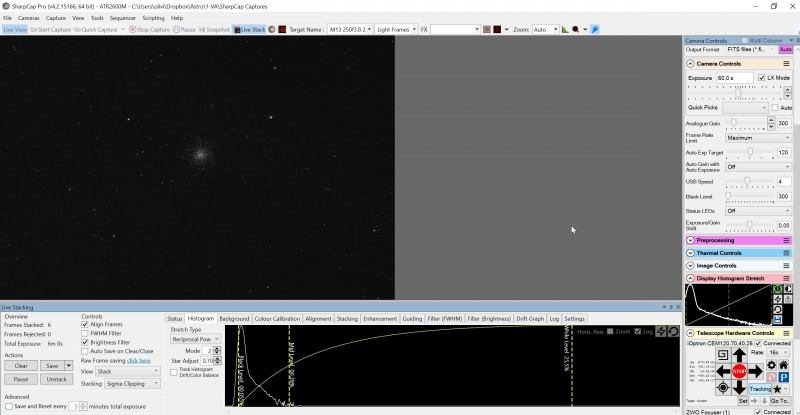Click the red STOP button in mount controls
The height and width of the screenshot is (415, 800).
coord(739,371)
